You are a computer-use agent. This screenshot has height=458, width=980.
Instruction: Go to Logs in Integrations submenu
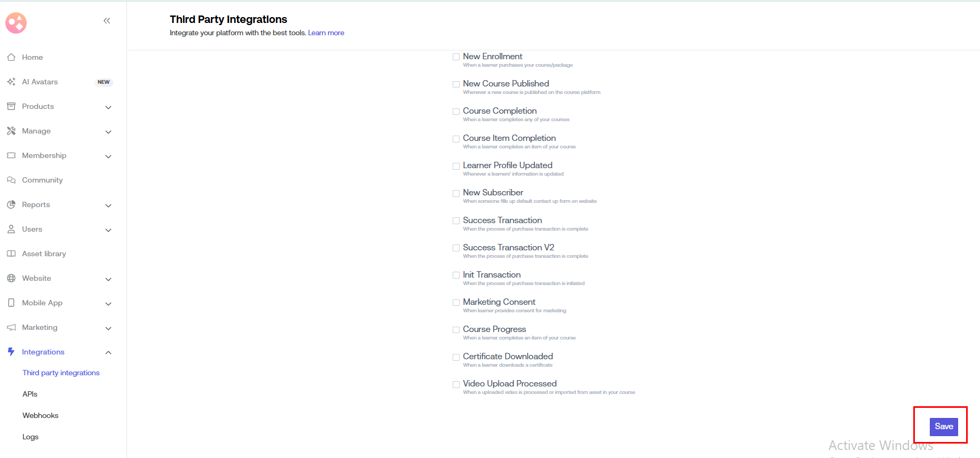tap(30, 437)
